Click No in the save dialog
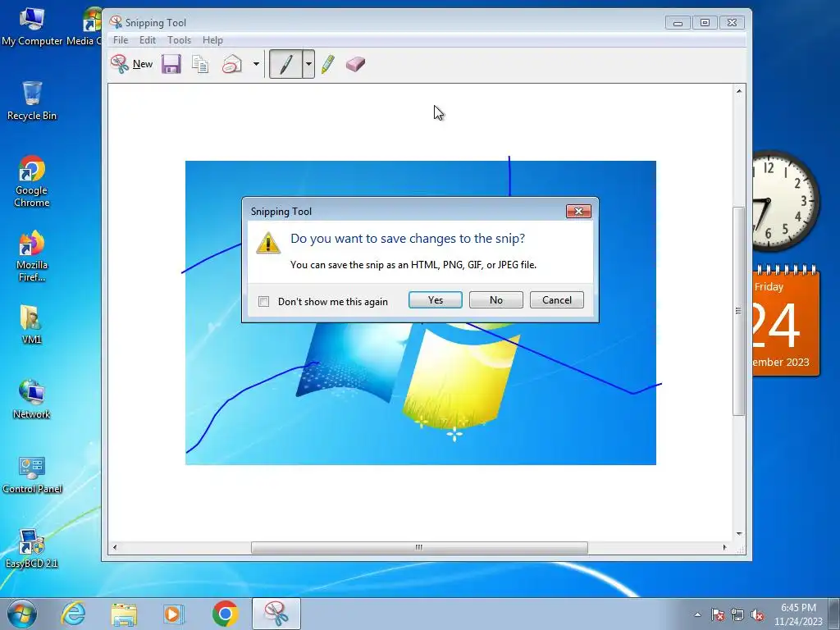The height and width of the screenshot is (630, 840). point(496,300)
